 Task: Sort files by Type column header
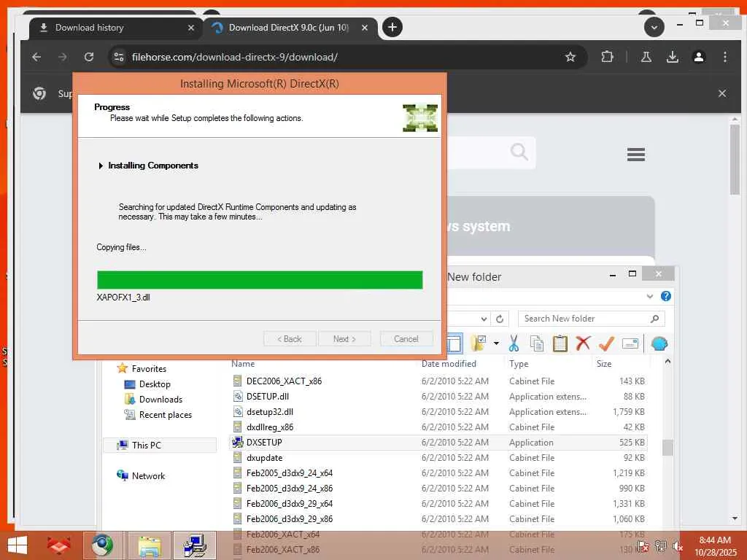pyautogui.click(x=519, y=364)
